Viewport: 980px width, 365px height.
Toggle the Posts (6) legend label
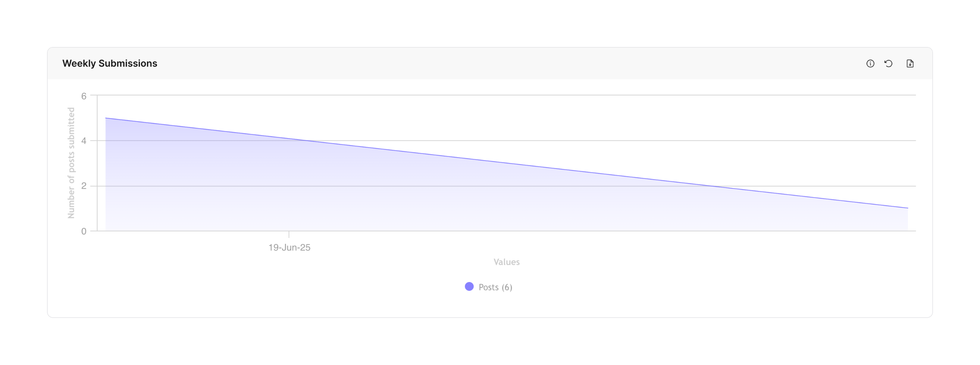pyautogui.click(x=495, y=287)
